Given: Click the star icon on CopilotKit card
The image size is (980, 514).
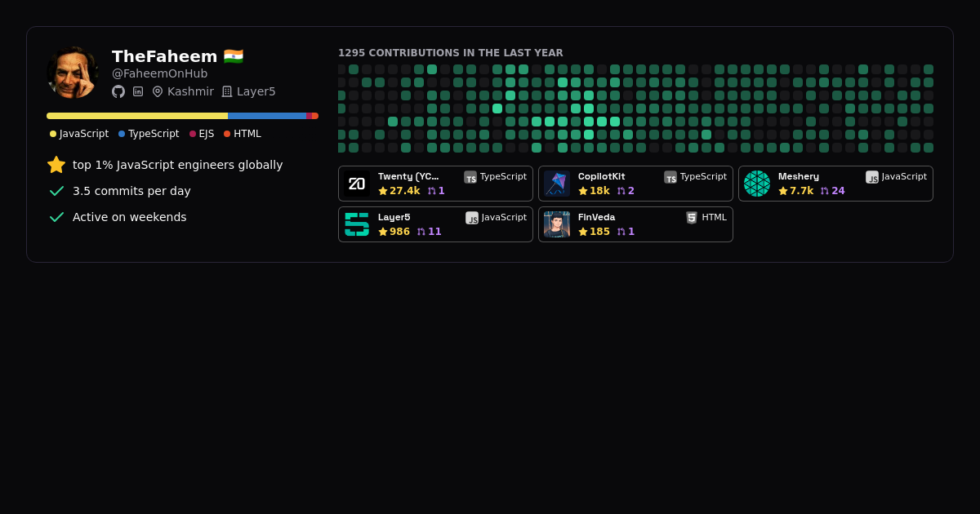Looking at the screenshot, I should click(583, 191).
